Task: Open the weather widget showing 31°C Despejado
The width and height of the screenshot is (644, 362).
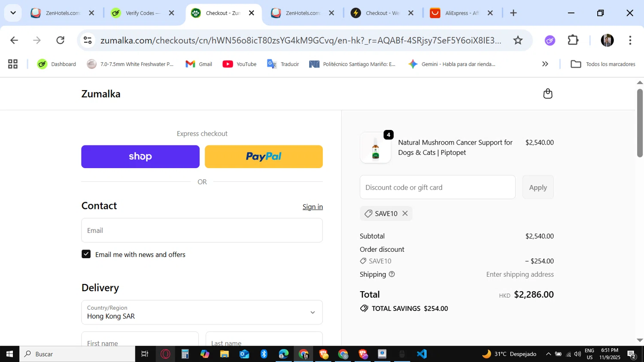Action: coord(509,354)
